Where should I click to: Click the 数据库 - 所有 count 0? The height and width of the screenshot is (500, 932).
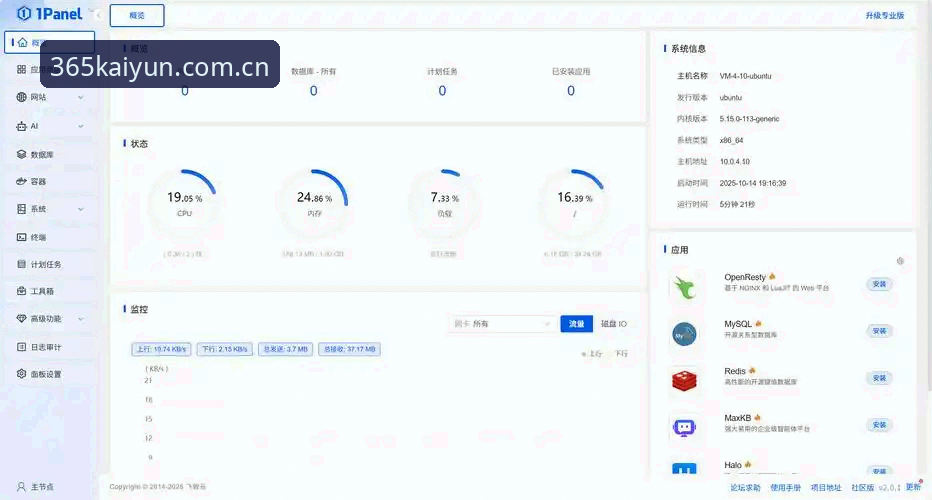[x=313, y=91]
